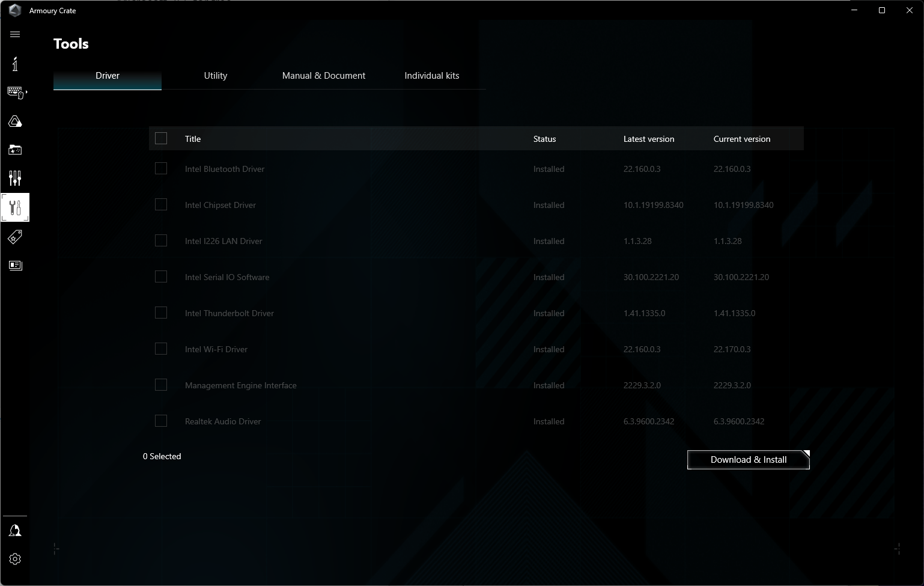The image size is (924, 586).
Task: Click Management Engine latest version 2229.3.2.0
Action: (642, 385)
